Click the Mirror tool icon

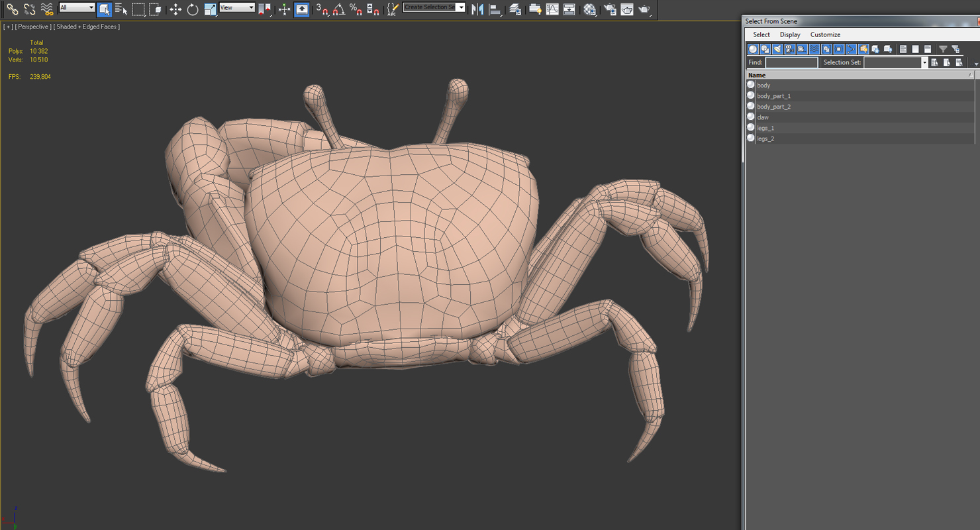point(477,9)
